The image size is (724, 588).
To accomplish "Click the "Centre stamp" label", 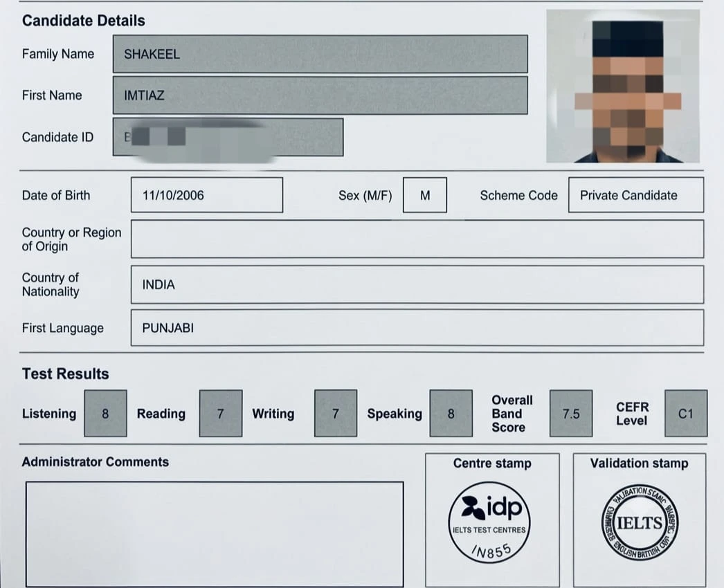I will click(492, 463).
